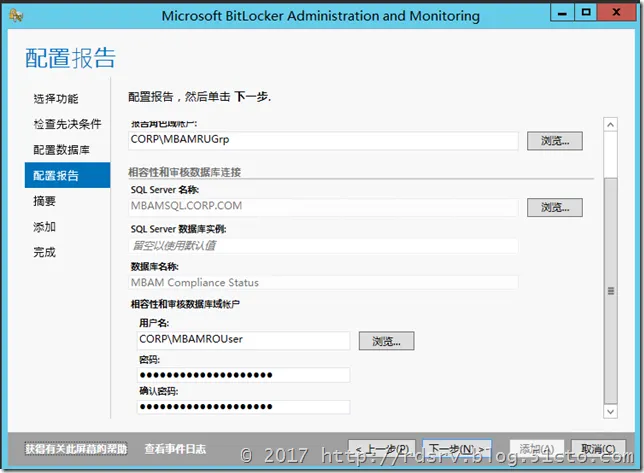This screenshot has height=473, width=644.
Task: Click the 用户名 field CORP\MBAMROUser
Action: [x=243, y=340]
